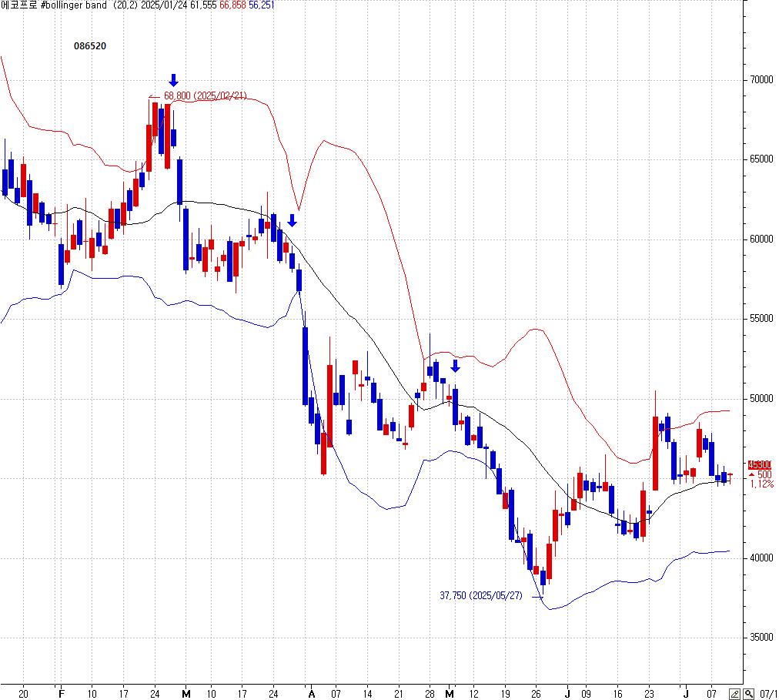Open the pencil drawing tool icon
The height and width of the screenshot is (700, 779).
[735, 694]
